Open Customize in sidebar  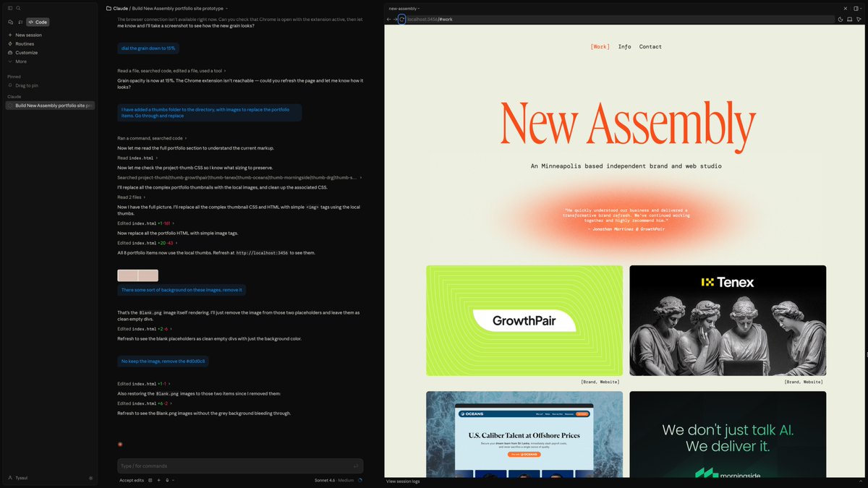23,53
